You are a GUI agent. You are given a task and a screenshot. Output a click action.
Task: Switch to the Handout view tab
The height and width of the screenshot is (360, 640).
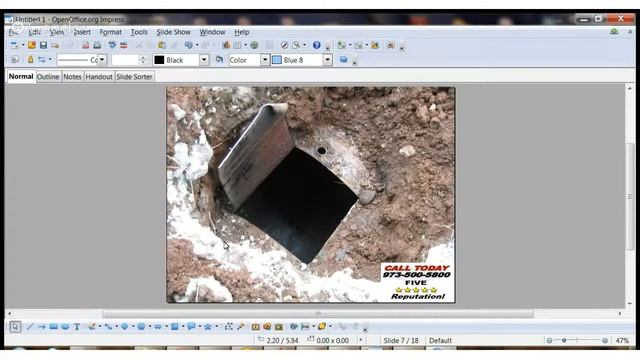[99, 77]
